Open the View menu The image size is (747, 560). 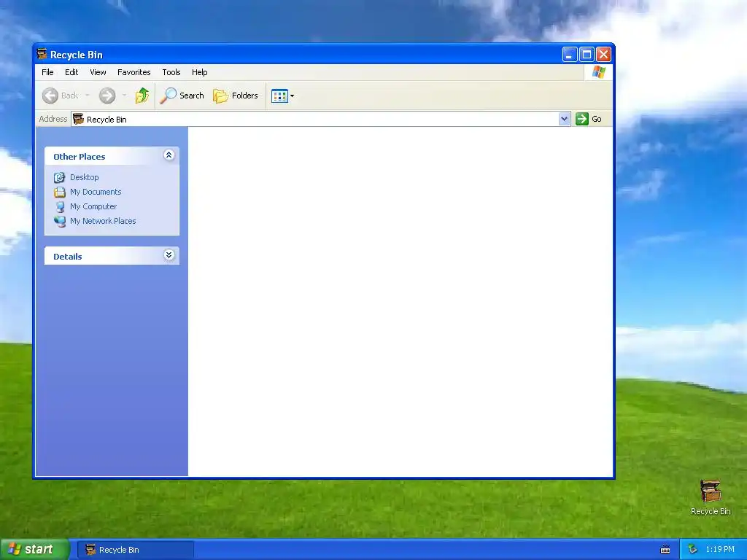coord(98,72)
